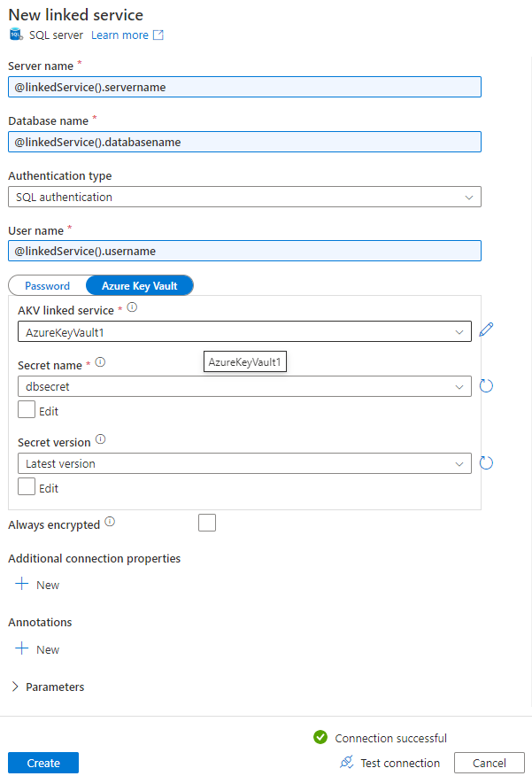Click the green Connection successful checkmark icon
The image size is (532, 776).
point(320,737)
